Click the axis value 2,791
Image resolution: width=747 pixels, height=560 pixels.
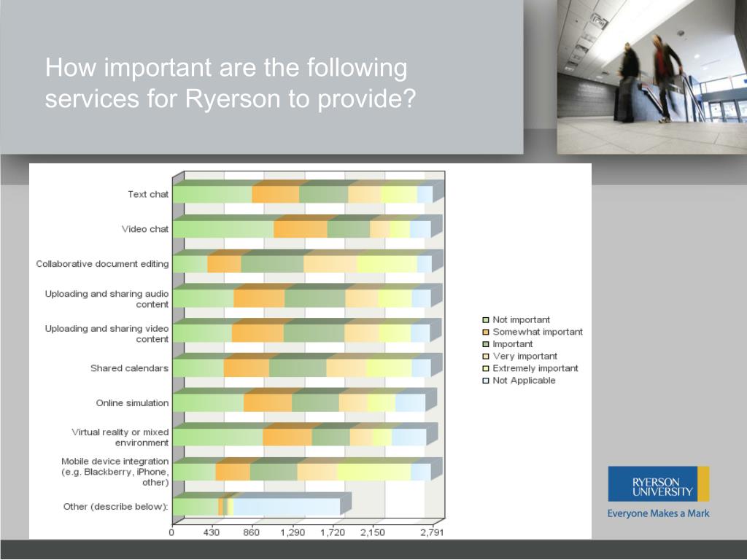point(432,532)
